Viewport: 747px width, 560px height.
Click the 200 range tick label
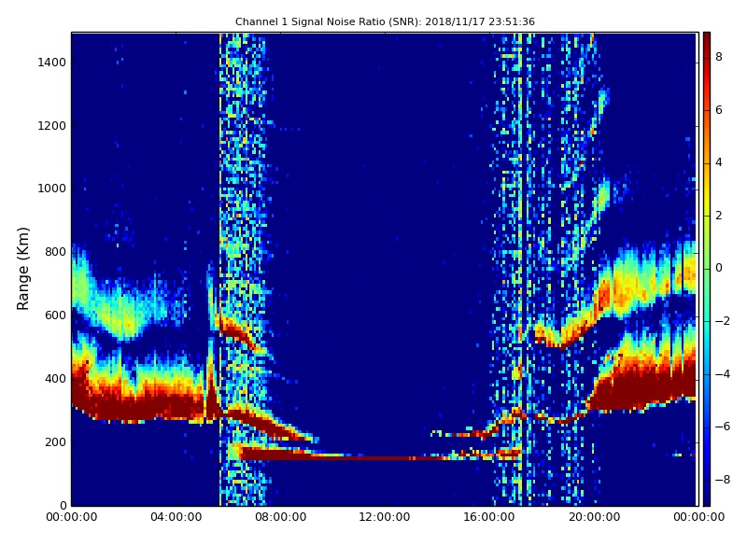click(55, 441)
